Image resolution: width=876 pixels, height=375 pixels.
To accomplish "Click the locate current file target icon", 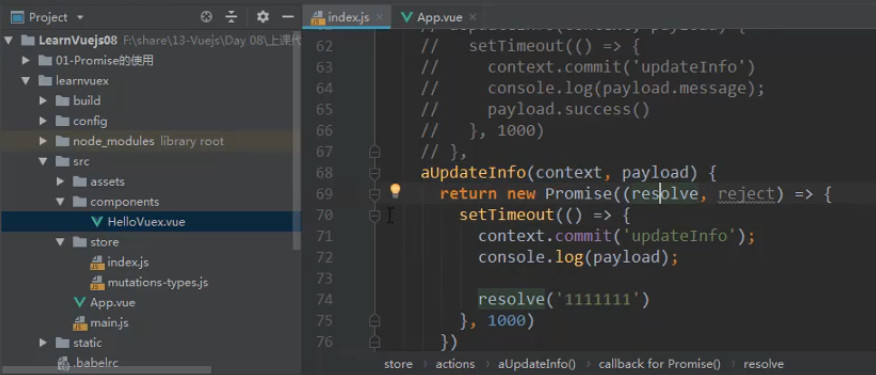I will pos(207,17).
